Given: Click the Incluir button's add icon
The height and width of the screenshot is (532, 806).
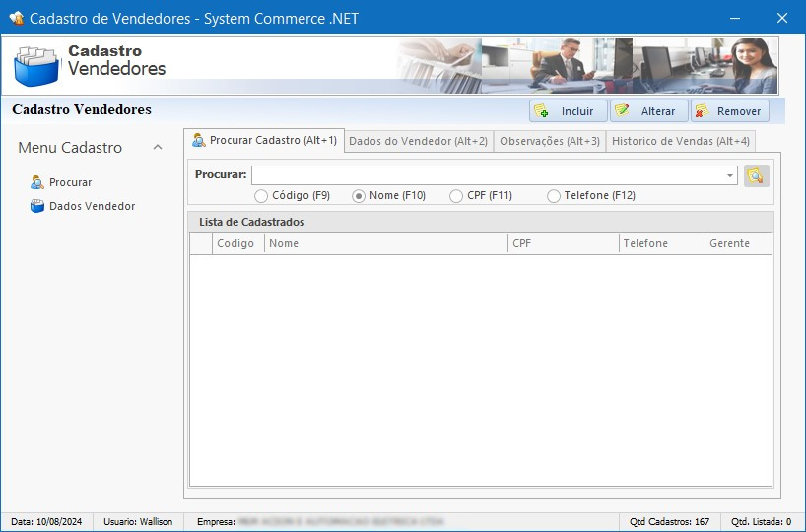Looking at the screenshot, I should [542, 111].
